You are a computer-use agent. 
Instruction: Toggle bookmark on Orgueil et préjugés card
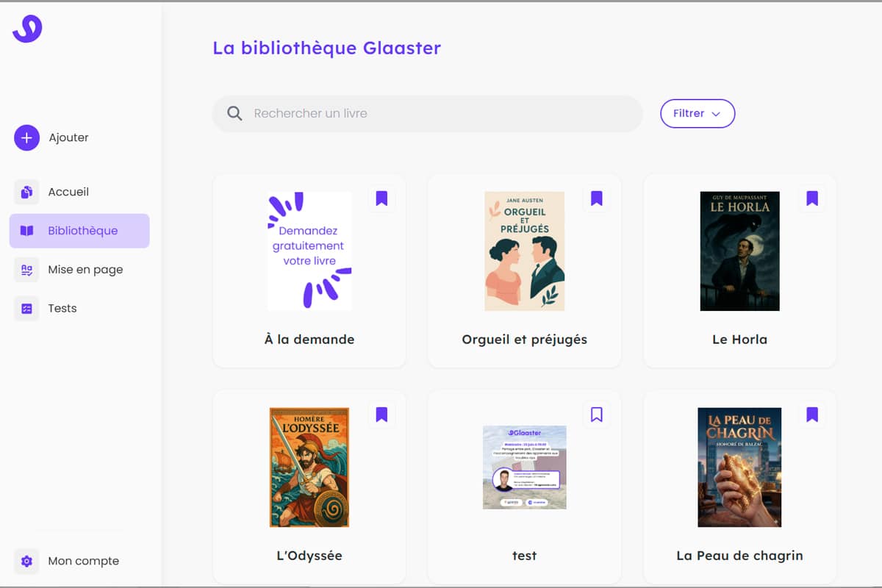597,198
